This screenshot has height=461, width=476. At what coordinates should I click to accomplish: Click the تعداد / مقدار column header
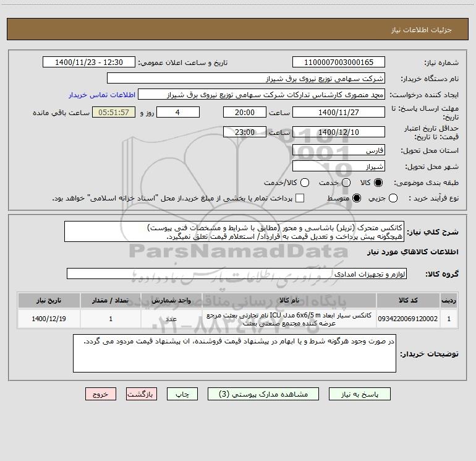pos(111,300)
